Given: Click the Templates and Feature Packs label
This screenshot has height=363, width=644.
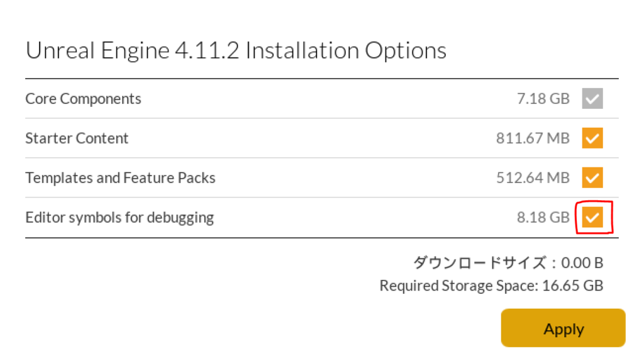Looking at the screenshot, I should tap(120, 178).
